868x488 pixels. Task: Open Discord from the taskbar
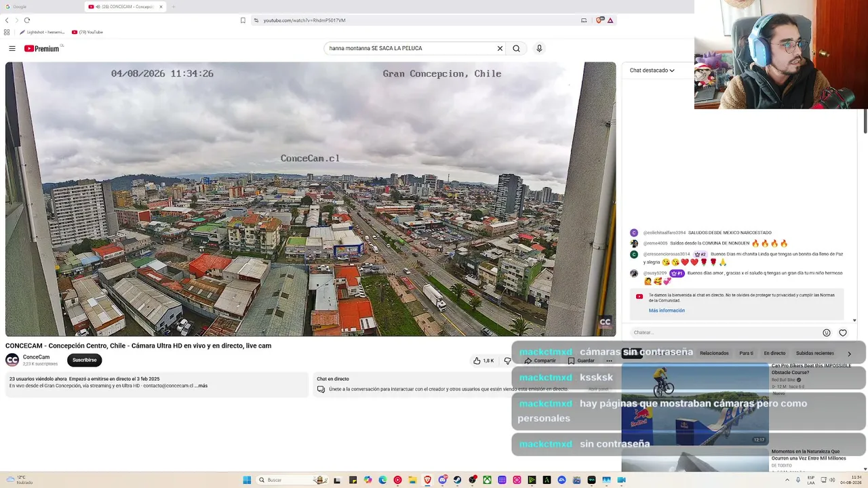pyautogui.click(x=442, y=480)
